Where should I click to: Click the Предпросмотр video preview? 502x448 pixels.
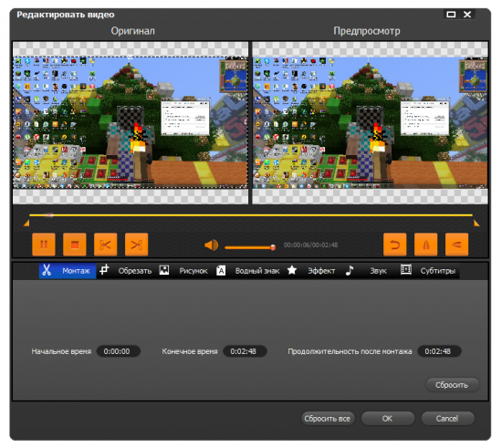click(x=370, y=123)
